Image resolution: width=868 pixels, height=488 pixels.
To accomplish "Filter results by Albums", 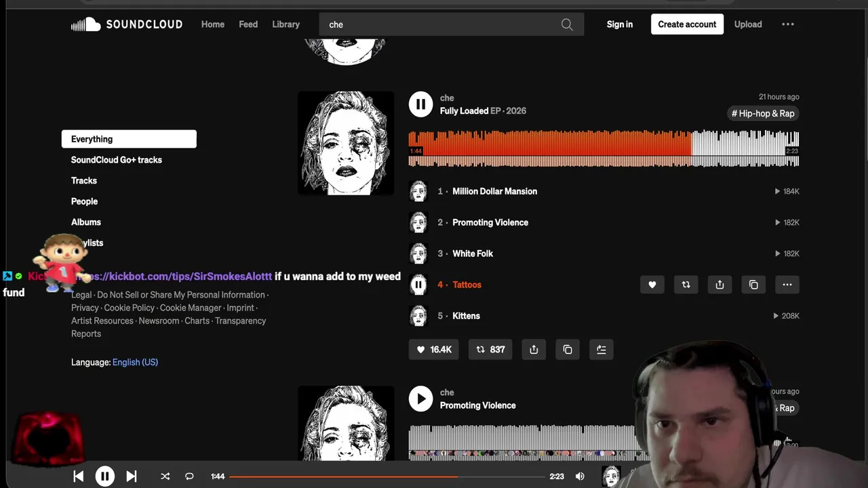I will click(86, 222).
